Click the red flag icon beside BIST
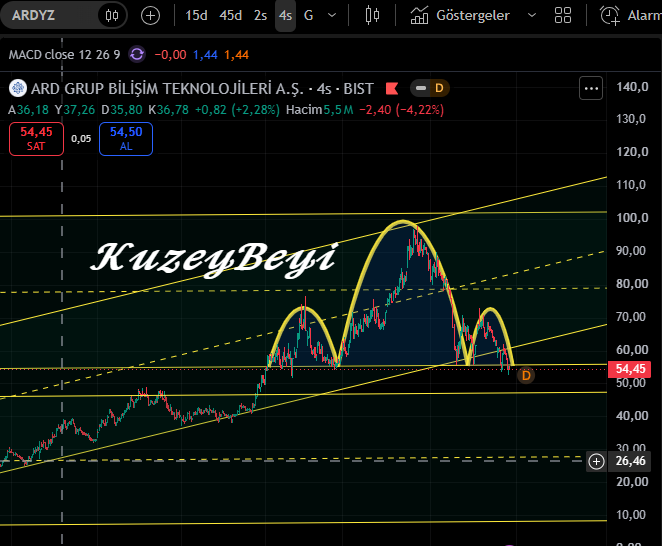The width and height of the screenshot is (662, 546). click(x=392, y=88)
